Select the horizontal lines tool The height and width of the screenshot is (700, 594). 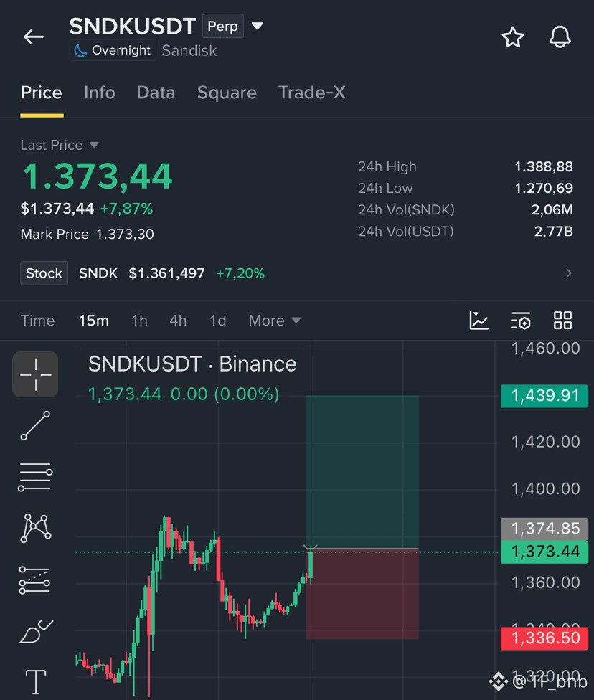pyautogui.click(x=35, y=477)
